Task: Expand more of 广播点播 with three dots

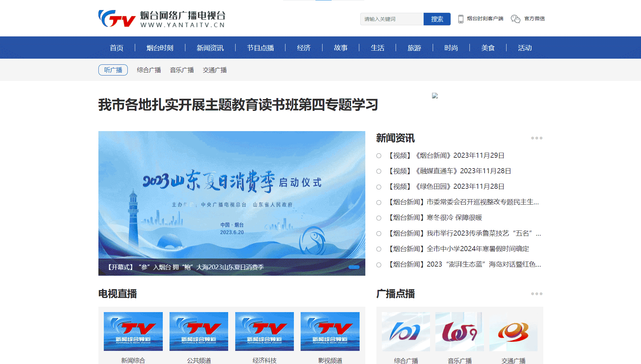Action: 537,294
